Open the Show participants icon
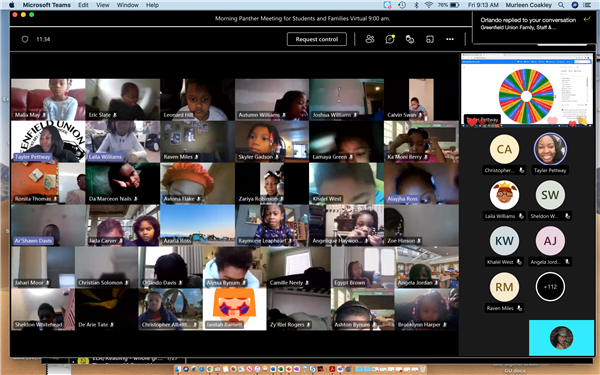Viewport: 600px width, 375px height. [x=370, y=39]
